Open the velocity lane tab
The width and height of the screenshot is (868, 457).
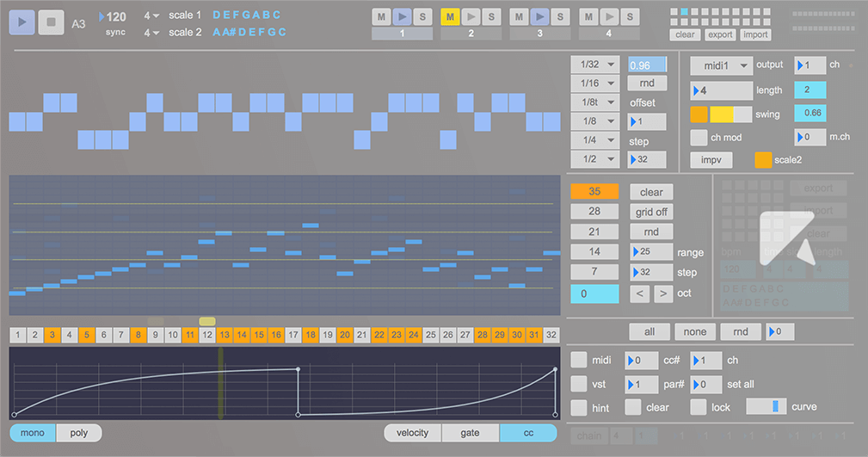[412, 433]
